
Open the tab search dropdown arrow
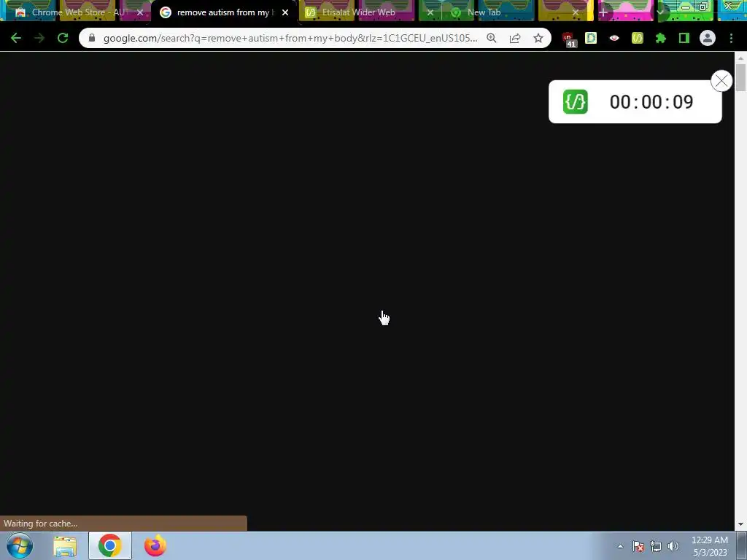coord(659,12)
